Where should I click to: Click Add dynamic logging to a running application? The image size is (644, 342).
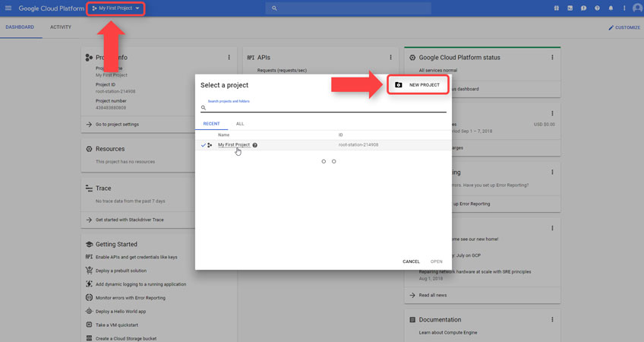[x=140, y=284]
